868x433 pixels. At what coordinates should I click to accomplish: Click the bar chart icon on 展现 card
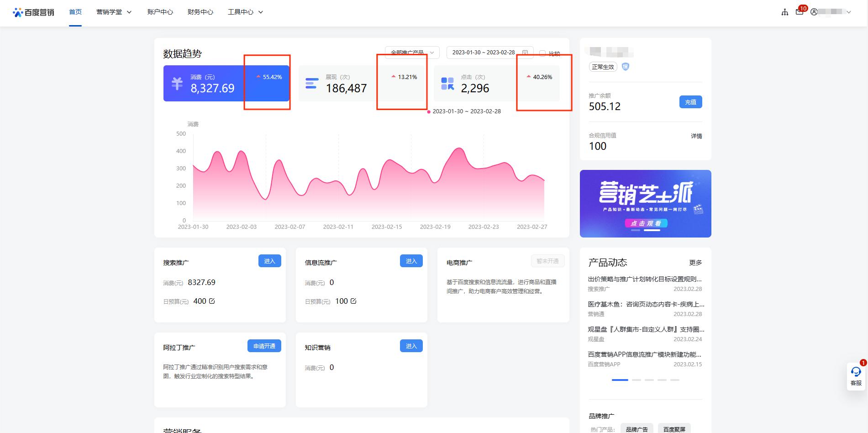[x=312, y=83]
